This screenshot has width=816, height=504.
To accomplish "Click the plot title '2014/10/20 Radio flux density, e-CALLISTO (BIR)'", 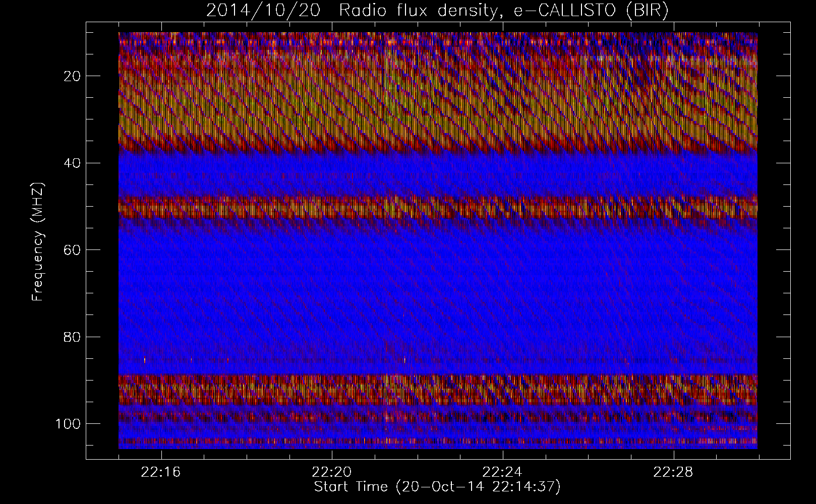I will [437, 11].
